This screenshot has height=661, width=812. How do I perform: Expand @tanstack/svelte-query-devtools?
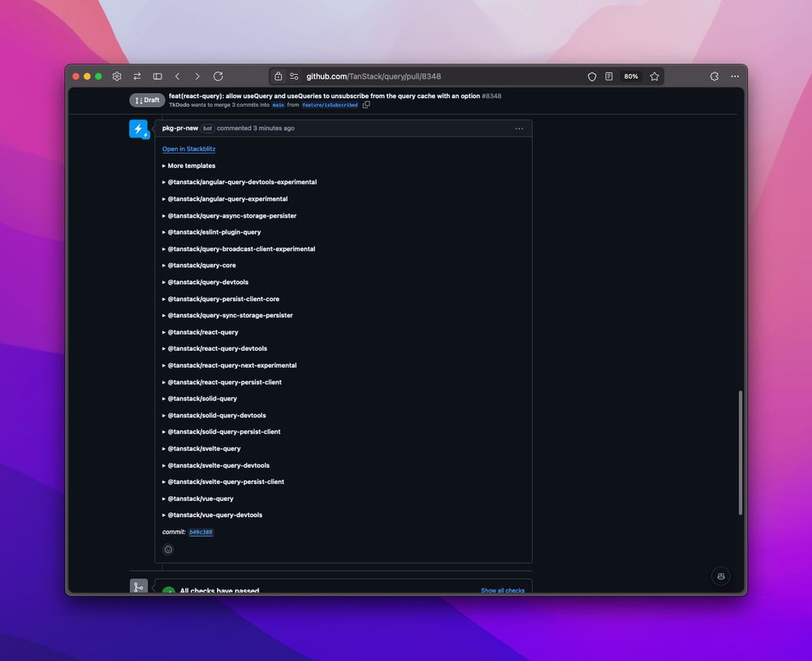[x=215, y=465]
